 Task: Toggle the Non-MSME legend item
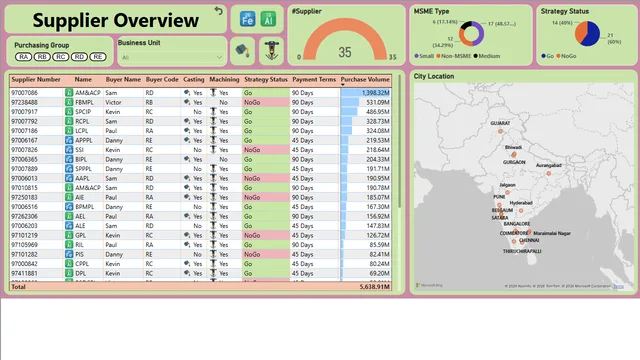pos(453,56)
